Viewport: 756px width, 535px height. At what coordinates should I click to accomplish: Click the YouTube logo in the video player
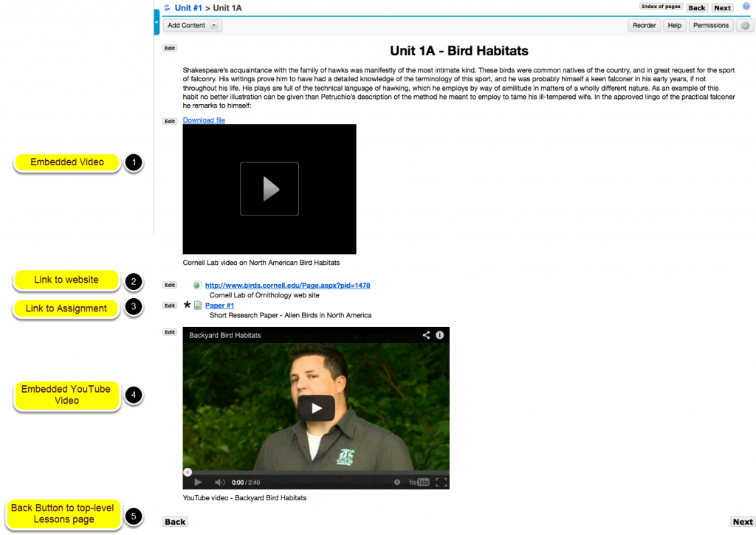(418, 482)
